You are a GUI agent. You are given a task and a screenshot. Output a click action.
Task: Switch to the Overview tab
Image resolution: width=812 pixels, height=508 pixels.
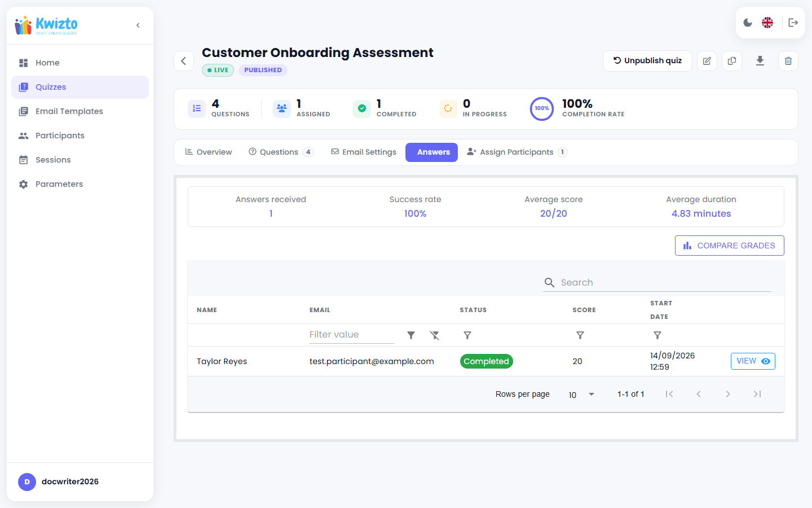pyautogui.click(x=208, y=152)
